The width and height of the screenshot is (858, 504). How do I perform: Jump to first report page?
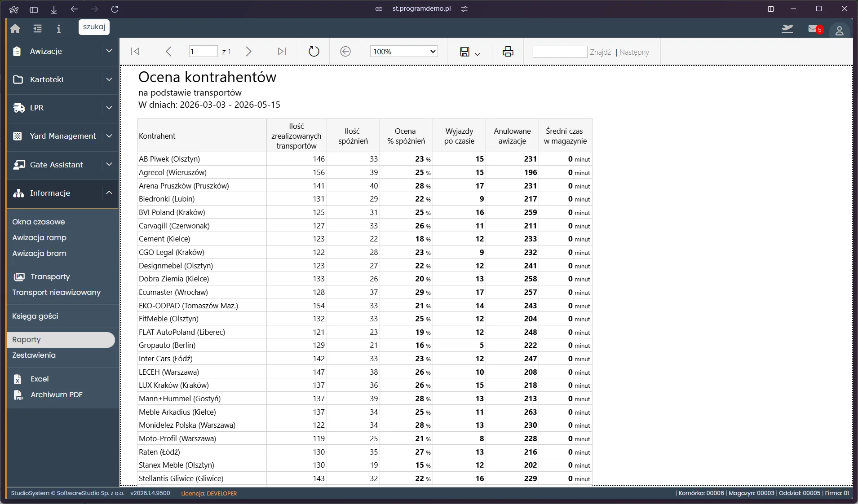(x=135, y=52)
